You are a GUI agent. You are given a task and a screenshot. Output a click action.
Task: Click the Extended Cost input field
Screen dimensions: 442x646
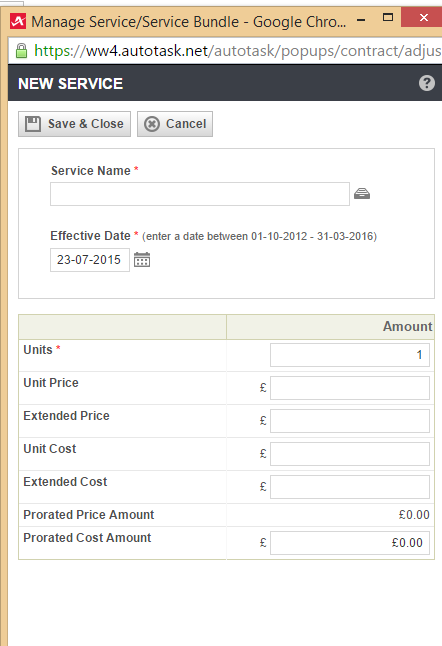(x=350, y=487)
